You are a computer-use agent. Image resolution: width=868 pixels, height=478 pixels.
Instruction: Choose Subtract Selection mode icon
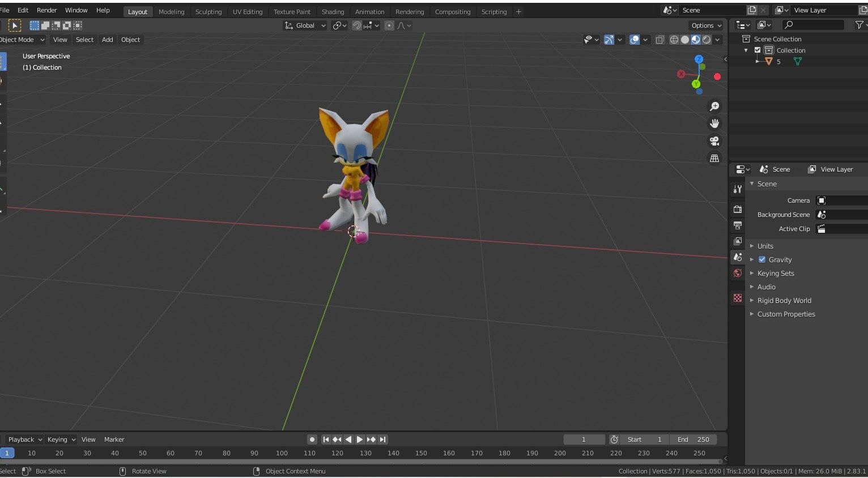[x=56, y=25]
